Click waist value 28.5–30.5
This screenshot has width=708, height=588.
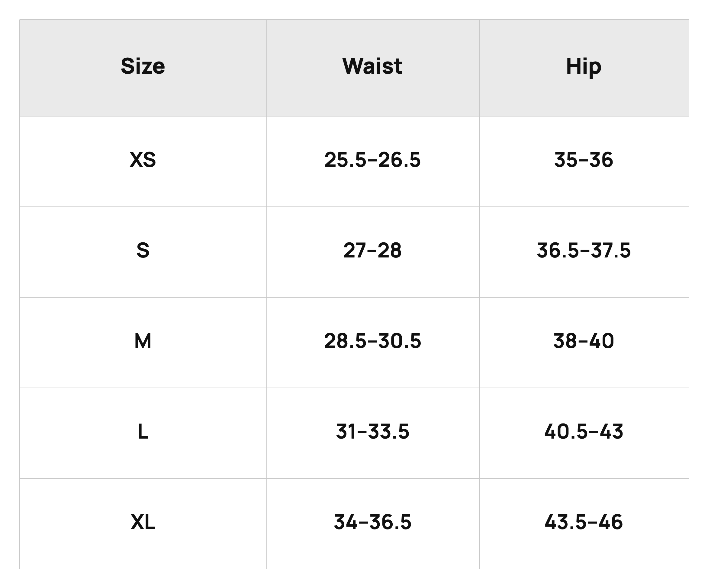372,341
